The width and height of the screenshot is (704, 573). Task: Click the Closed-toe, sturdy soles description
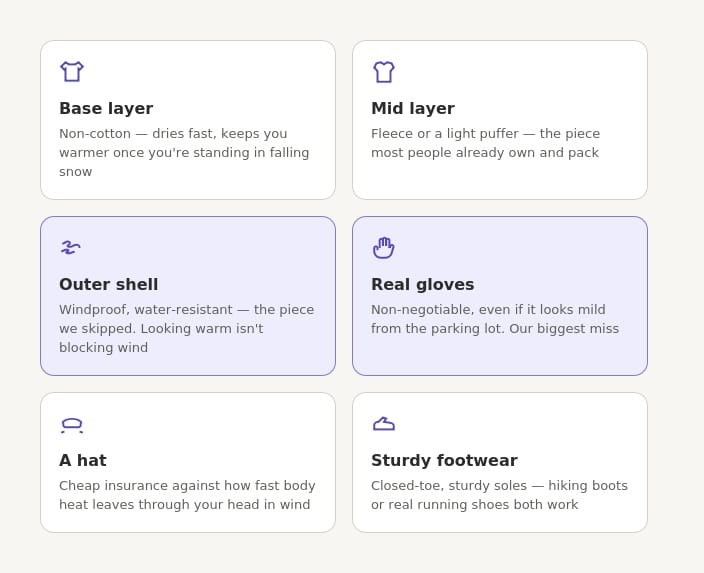[499, 495]
